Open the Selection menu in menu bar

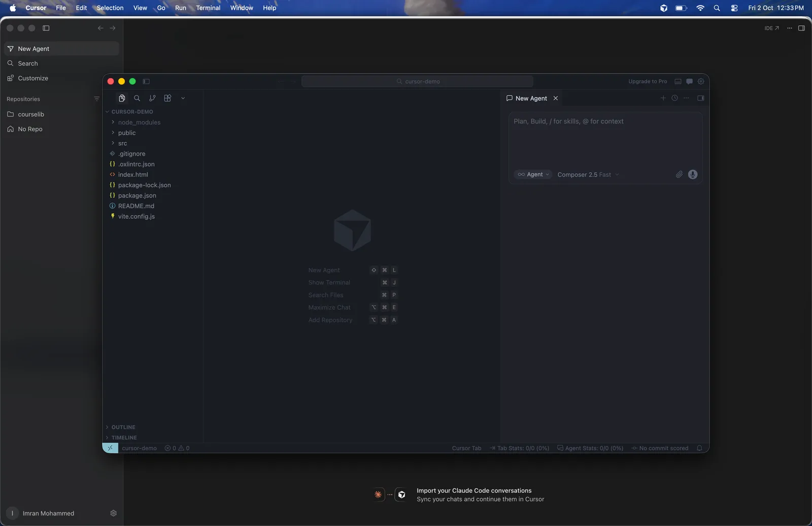coord(110,8)
